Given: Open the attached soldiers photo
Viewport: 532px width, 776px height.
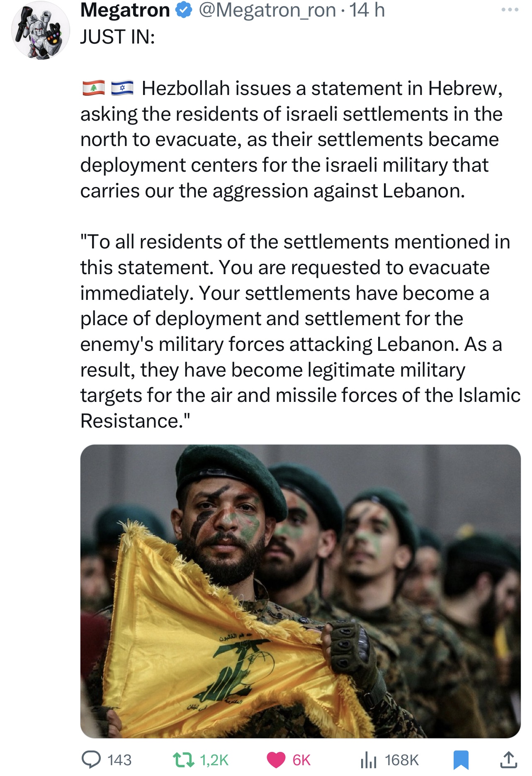Looking at the screenshot, I should pos(300,591).
